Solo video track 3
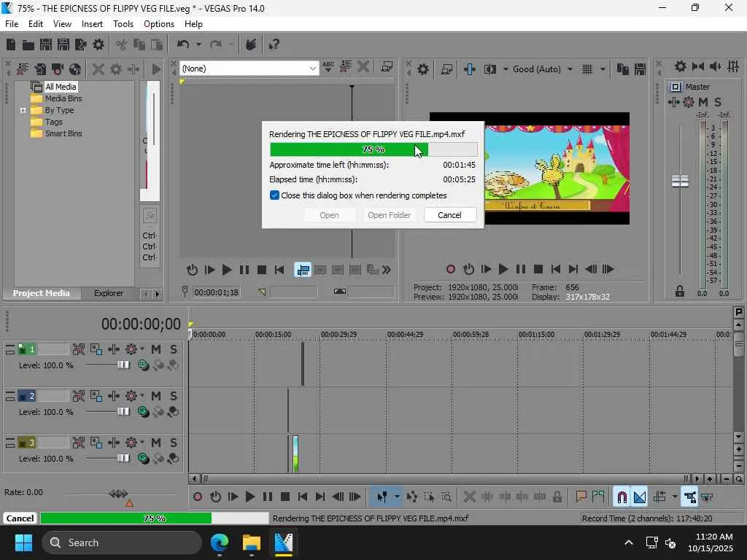 point(174,443)
